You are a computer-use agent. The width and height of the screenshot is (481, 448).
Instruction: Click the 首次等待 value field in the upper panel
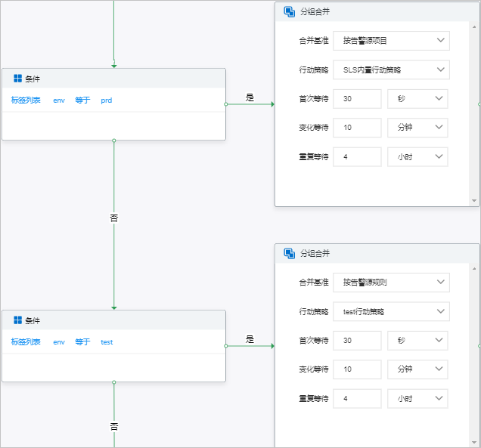(x=357, y=99)
